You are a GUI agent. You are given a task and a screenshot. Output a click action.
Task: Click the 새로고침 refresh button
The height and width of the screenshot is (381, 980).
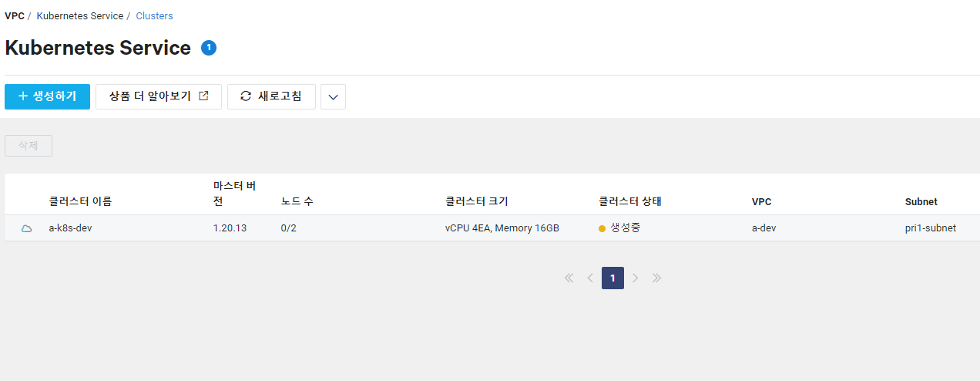[271, 97]
